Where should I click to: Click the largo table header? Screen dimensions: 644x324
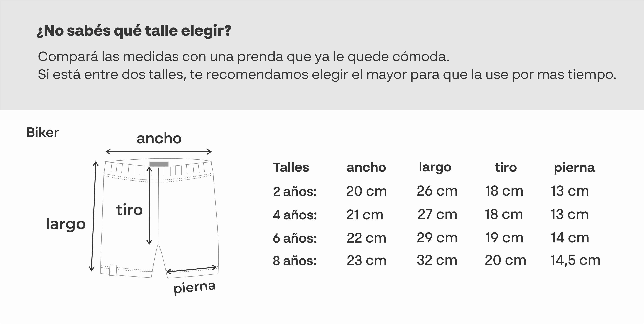click(435, 168)
